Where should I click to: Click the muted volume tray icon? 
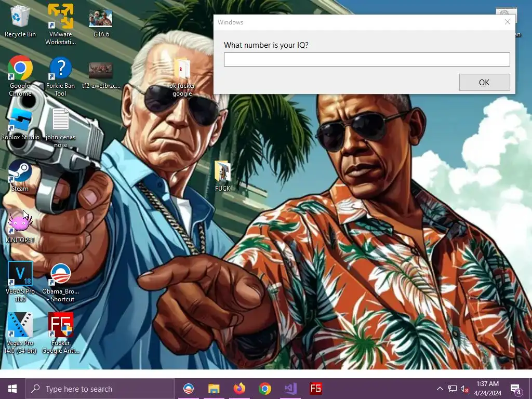tap(465, 389)
